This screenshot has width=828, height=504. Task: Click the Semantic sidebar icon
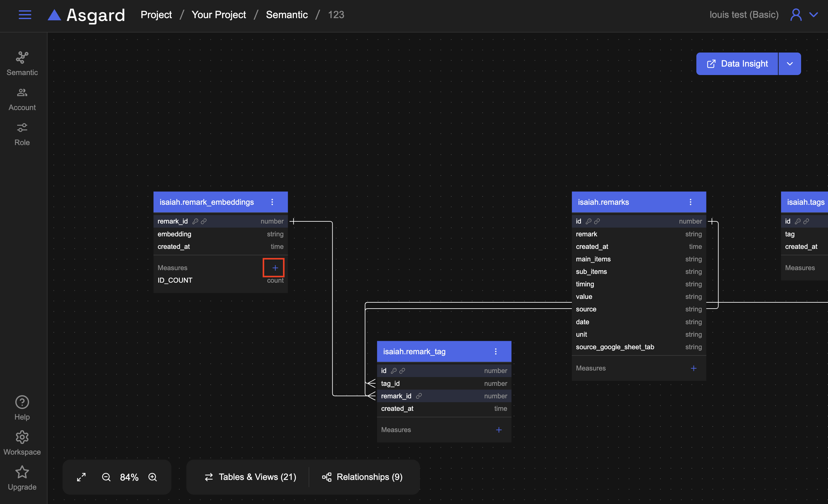[22, 58]
